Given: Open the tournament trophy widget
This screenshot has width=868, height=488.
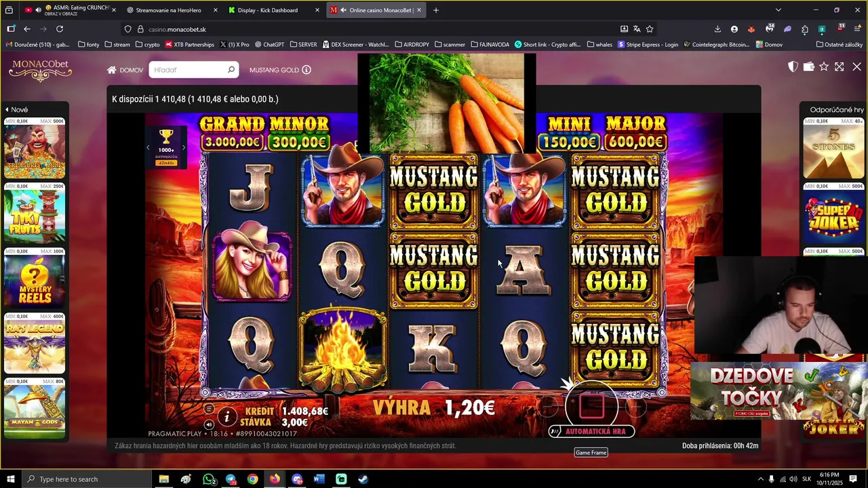Looking at the screenshot, I should tap(166, 147).
